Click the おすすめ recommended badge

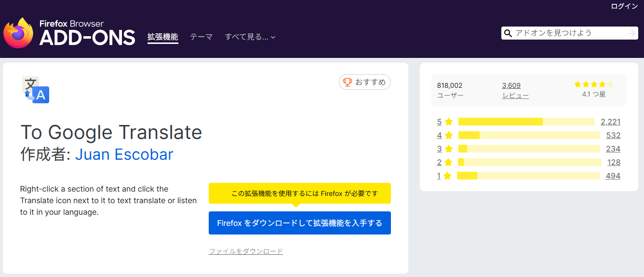(365, 82)
